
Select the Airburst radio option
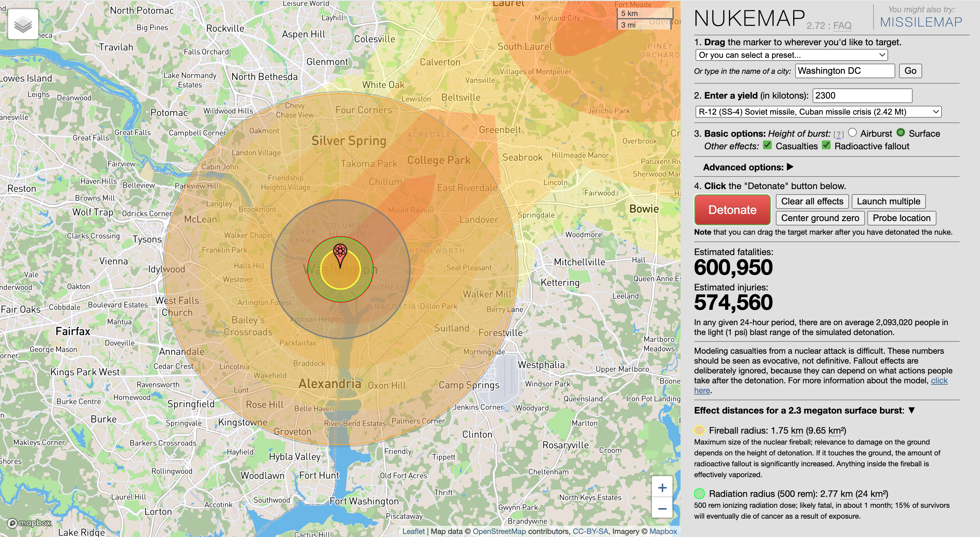(852, 132)
